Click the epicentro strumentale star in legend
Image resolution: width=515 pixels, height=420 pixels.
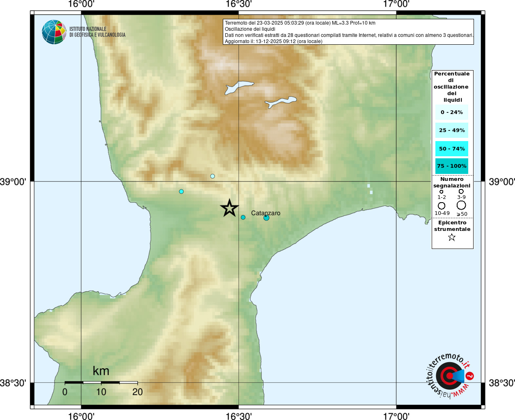click(452, 237)
